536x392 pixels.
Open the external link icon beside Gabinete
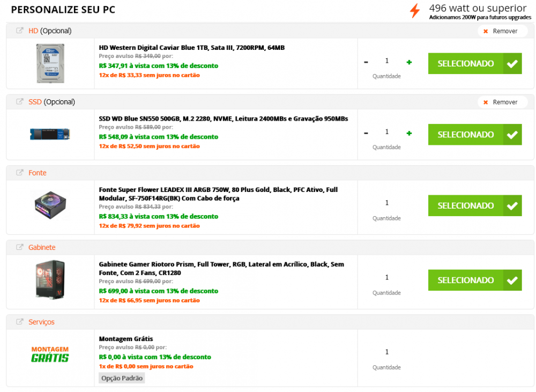[x=20, y=247]
